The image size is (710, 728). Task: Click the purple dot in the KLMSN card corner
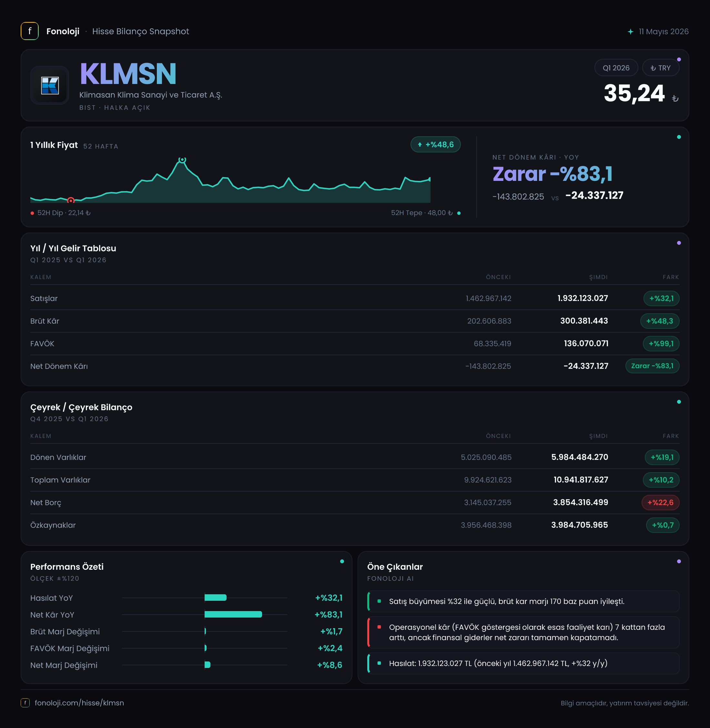click(679, 59)
